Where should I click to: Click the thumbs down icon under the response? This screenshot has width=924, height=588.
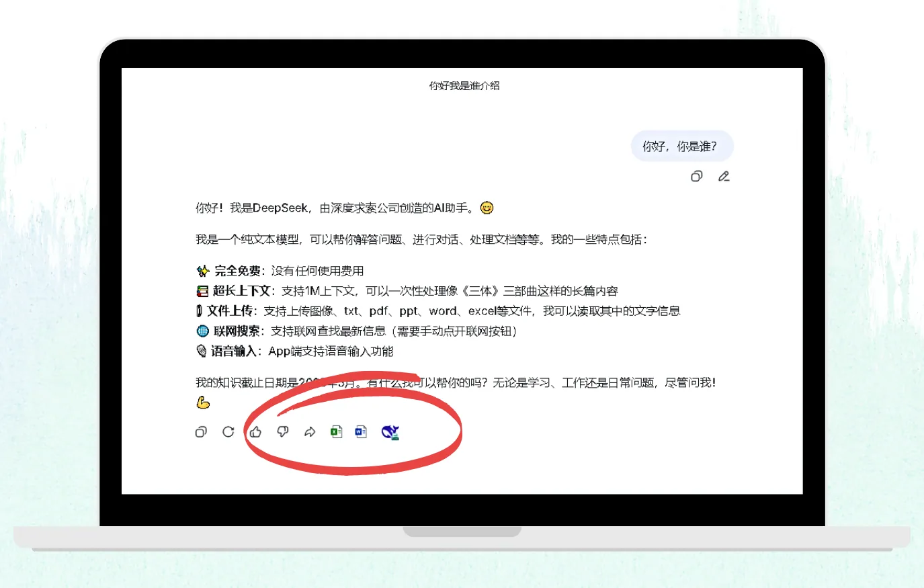283,432
